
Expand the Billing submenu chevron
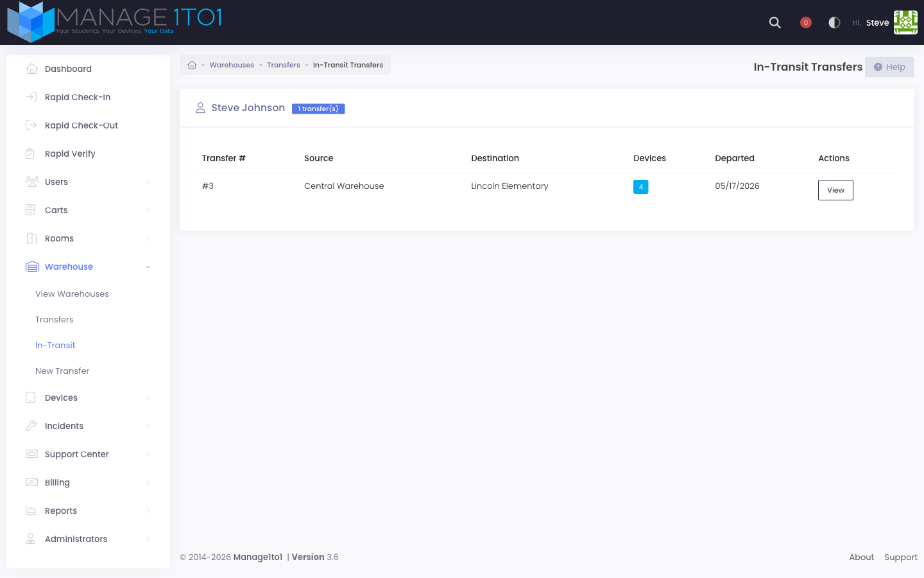coord(148,483)
